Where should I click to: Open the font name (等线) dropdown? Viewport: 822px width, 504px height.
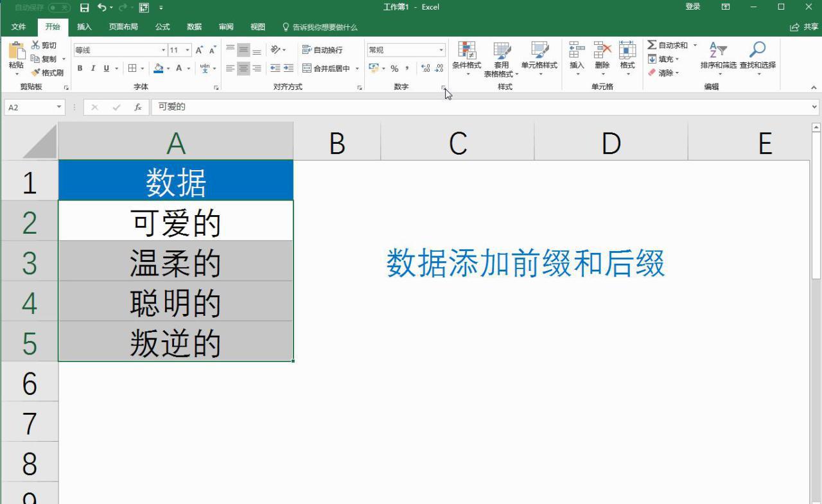(163, 50)
